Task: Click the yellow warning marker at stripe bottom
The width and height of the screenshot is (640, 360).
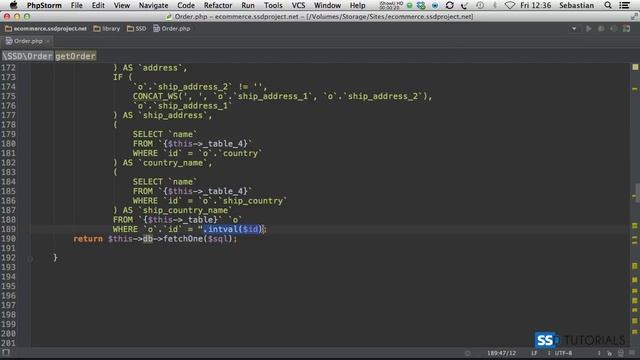Action: [635, 331]
